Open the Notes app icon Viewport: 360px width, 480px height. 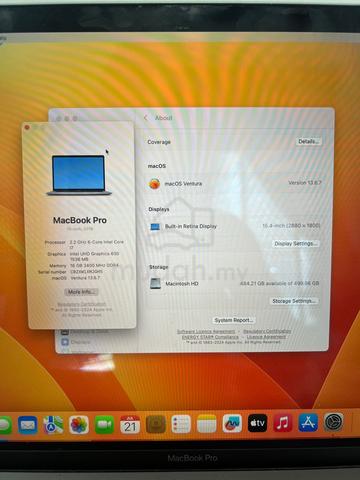(206, 424)
